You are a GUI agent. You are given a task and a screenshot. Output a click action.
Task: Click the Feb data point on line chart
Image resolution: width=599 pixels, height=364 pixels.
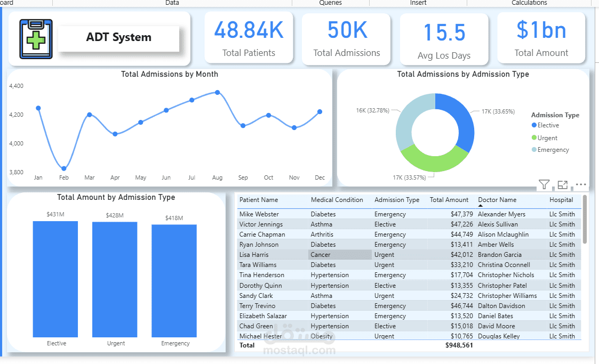click(64, 168)
